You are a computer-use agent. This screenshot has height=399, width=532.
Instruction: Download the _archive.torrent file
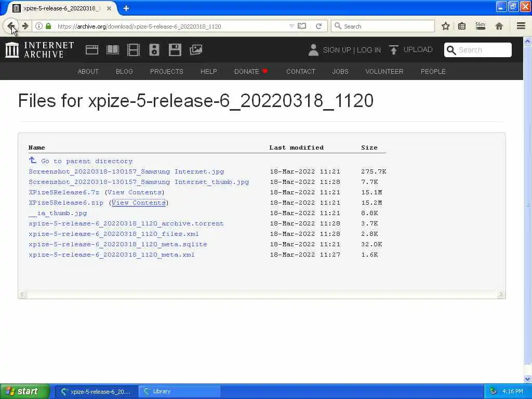click(126, 223)
